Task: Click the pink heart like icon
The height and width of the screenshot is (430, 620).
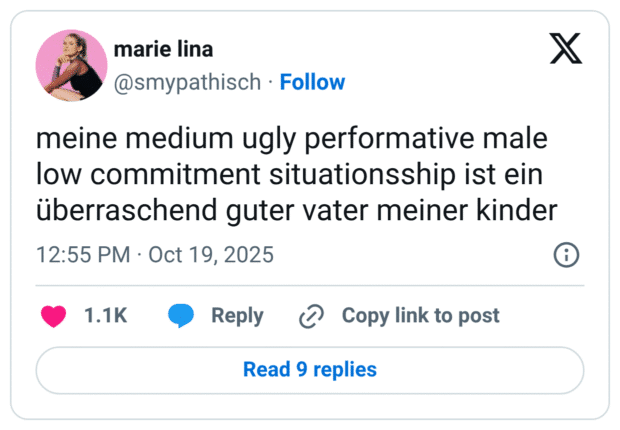Action: (x=53, y=316)
